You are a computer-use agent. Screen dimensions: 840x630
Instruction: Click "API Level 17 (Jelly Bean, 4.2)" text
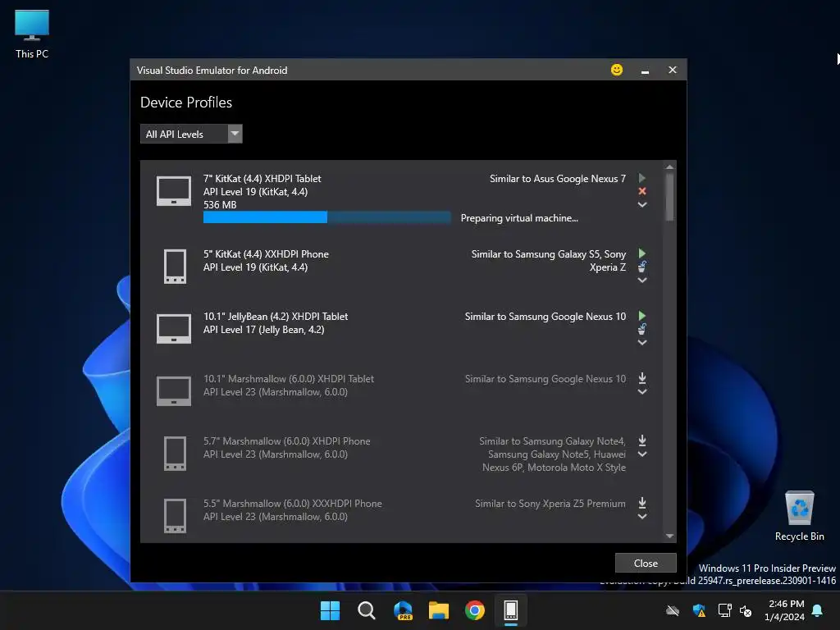[263, 330]
